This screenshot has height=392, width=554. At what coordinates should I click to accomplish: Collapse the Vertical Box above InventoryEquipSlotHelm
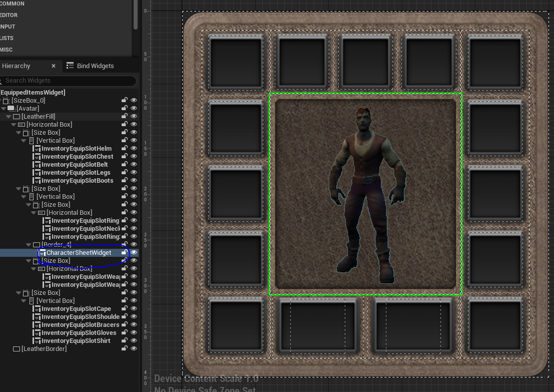point(24,140)
